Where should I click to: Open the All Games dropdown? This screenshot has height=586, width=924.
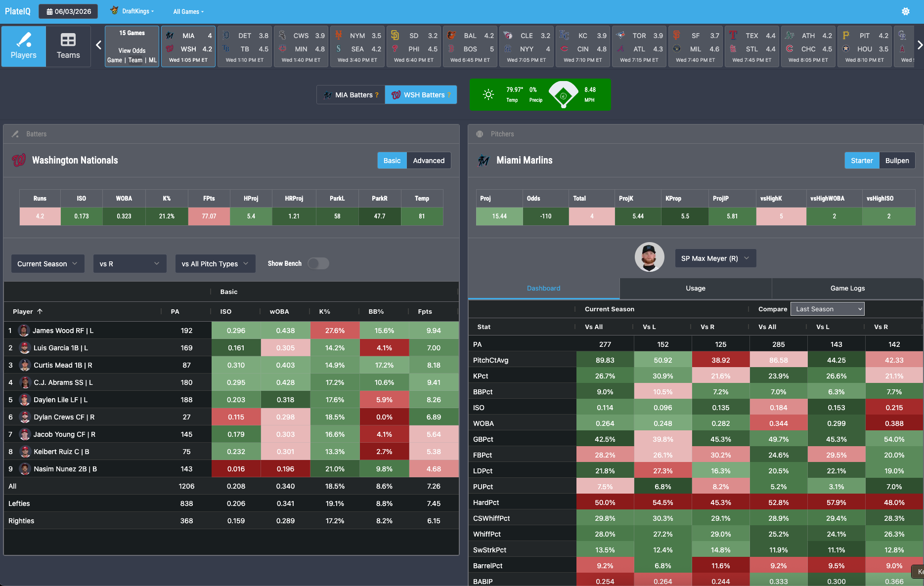point(188,11)
